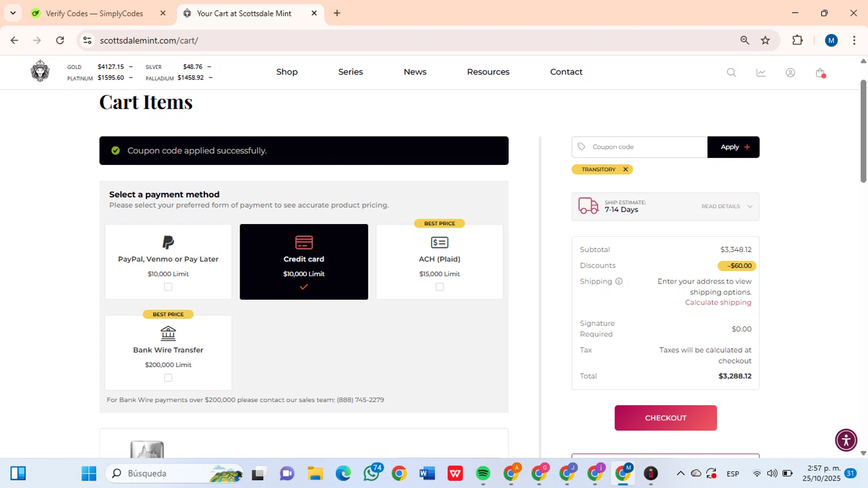Show hidden system tray icons
Image resolution: width=868 pixels, height=488 pixels.
681,474
